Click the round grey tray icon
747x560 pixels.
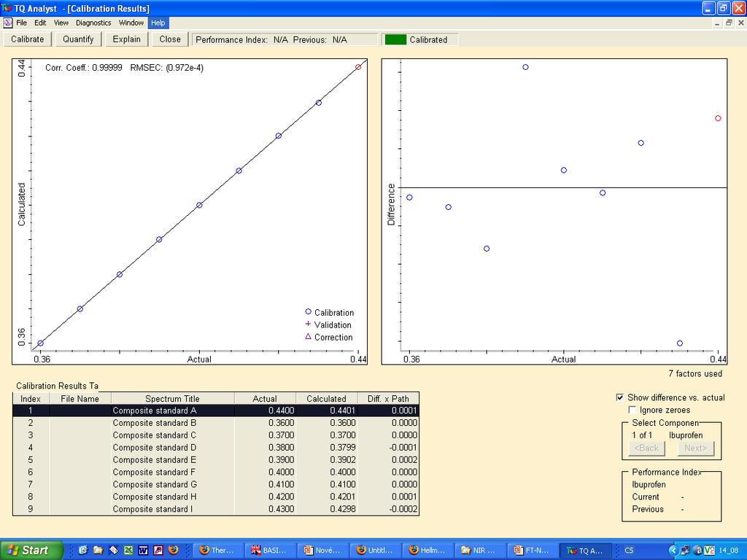(697, 550)
